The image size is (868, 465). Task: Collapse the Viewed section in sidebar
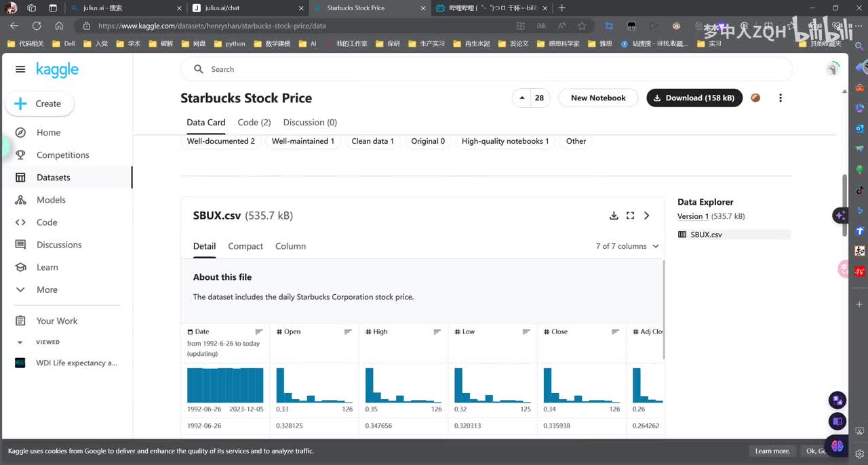pos(20,342)
